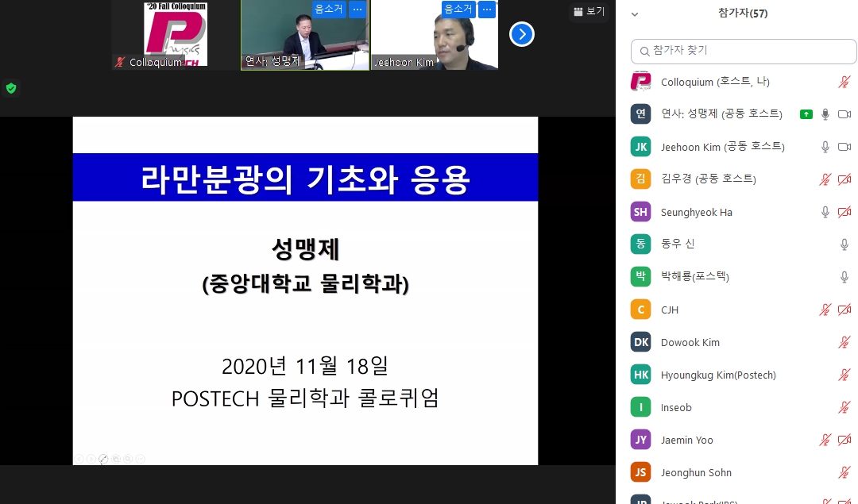This screenshot has width=858, height=504.
Task: Click Jeehoon Kim's camera icon in list
Action: tap(844, 147)
